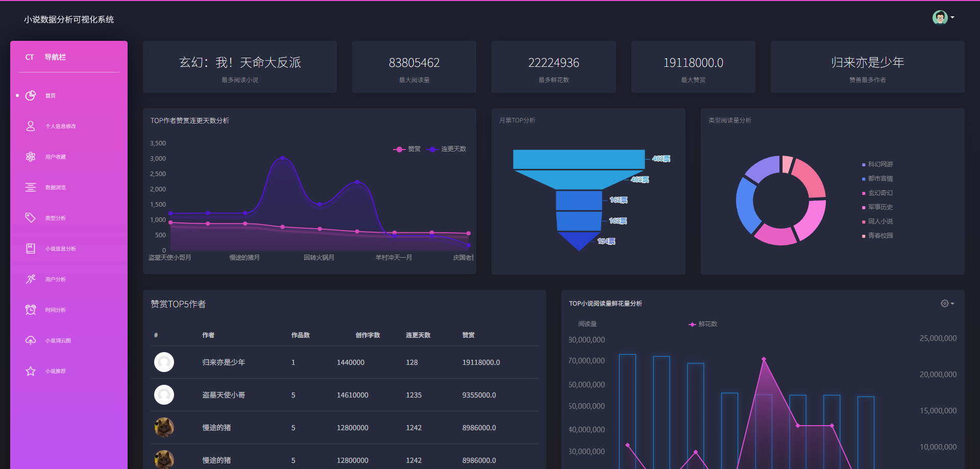Screen dimensions: 980x469
Task: Toggle the 鲜花数 legend in bar chart
Action: [703, 324]
